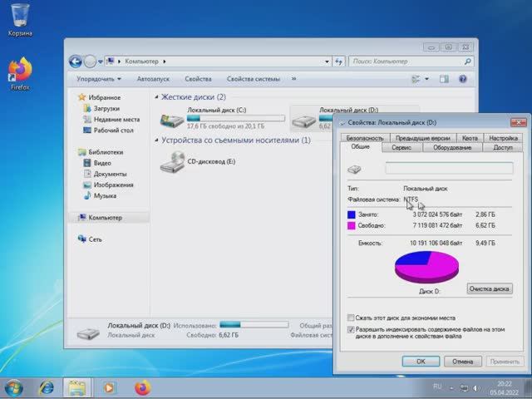Click Отмена in the properties dialog
The image size is (532, 399).
pos(463,362)
